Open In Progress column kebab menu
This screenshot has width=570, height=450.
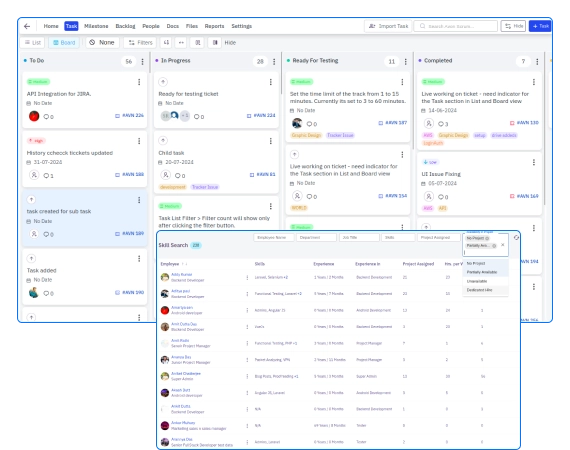pos(274,61)
